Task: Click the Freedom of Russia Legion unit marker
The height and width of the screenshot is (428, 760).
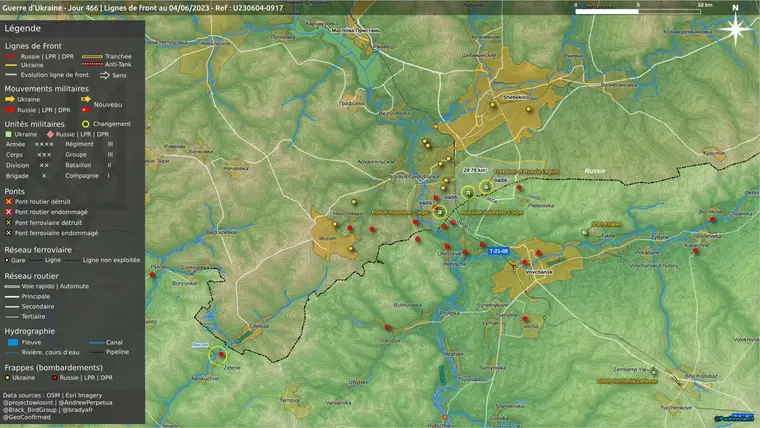Action: 486,187
